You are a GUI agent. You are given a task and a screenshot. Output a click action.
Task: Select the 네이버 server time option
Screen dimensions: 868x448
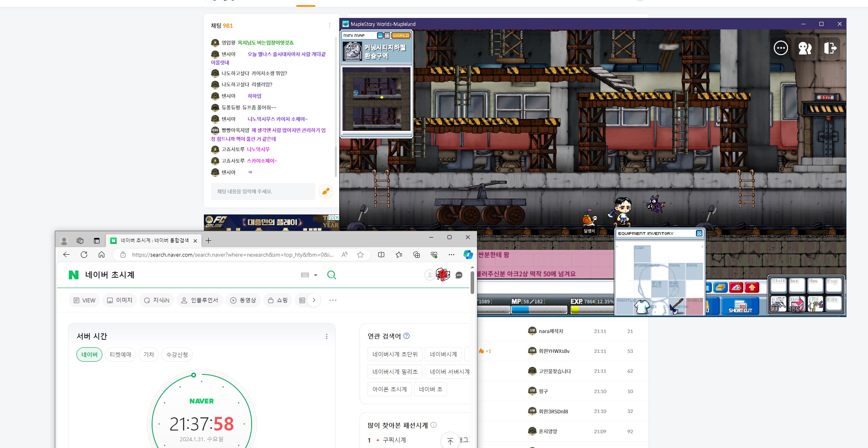pyautogui.click(x=89, y=355)
